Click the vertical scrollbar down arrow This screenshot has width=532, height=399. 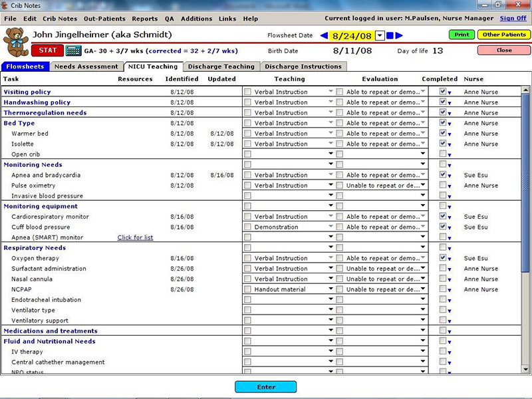point(525,369)
